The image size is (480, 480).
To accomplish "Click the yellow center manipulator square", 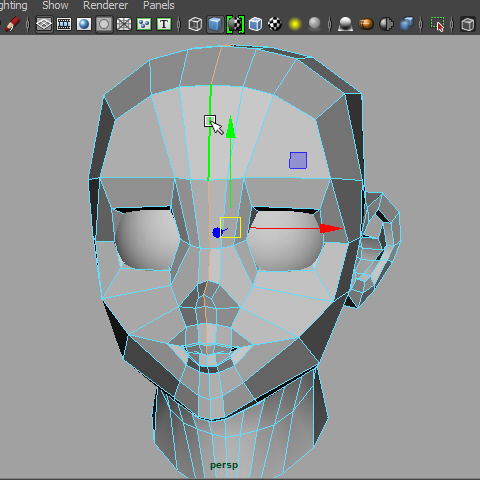I will click(x=230, y=227).
